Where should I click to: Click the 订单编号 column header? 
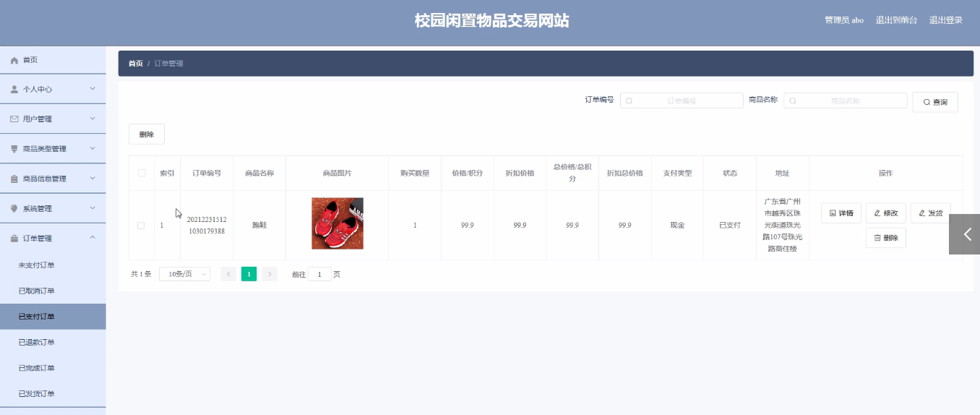click(x=207, y=174)
